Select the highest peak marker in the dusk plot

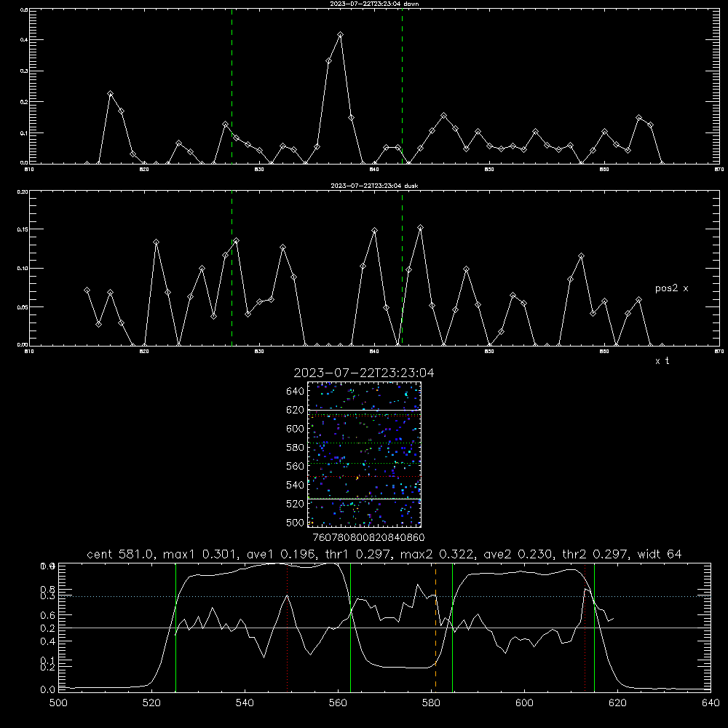(421, 228)
